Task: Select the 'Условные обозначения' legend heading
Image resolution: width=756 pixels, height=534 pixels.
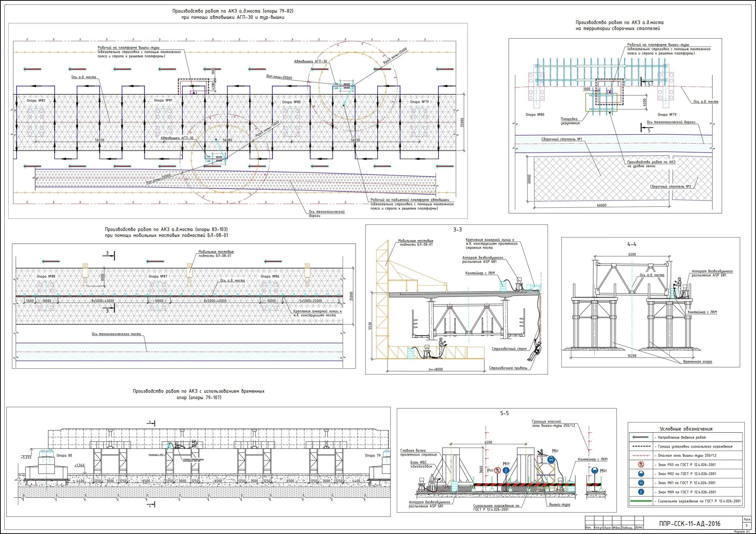Action: [686, 429]
